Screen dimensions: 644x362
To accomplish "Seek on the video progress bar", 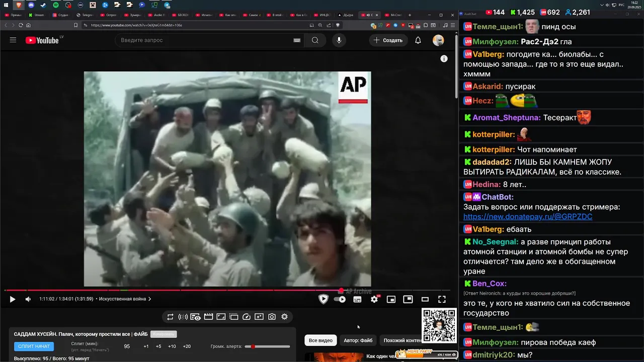I will [226, 290].
